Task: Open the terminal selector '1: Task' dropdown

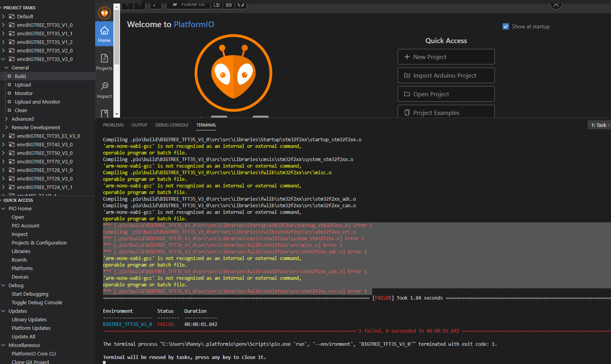Action: [x=599, y=125]
